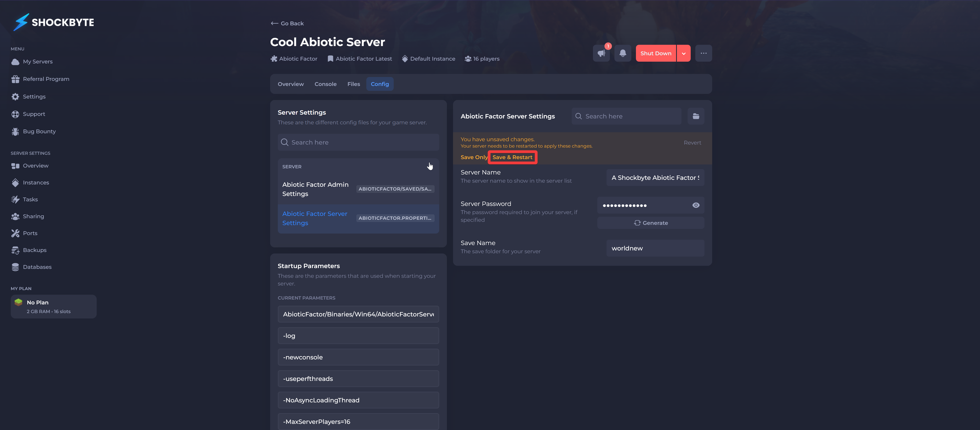The width and height of the screenshot is (980, 430).
Task: Open My Servers cloud icon
Action: coord(15,62)
